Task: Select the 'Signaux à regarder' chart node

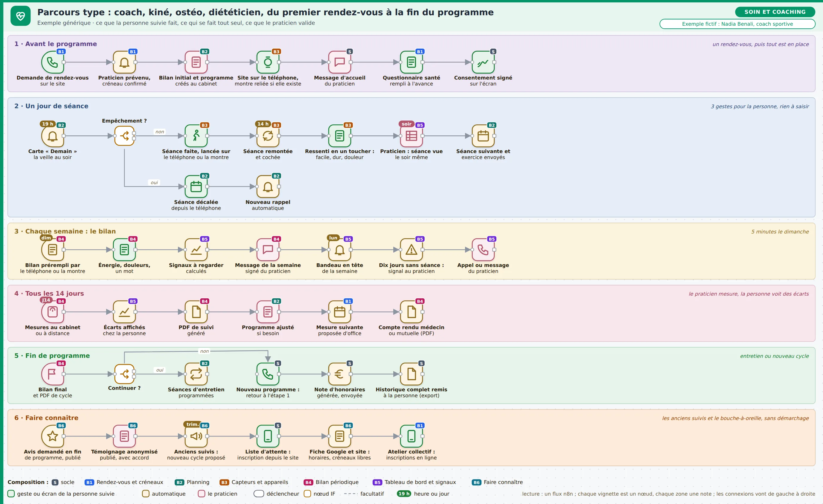Action: coord(196,250)
